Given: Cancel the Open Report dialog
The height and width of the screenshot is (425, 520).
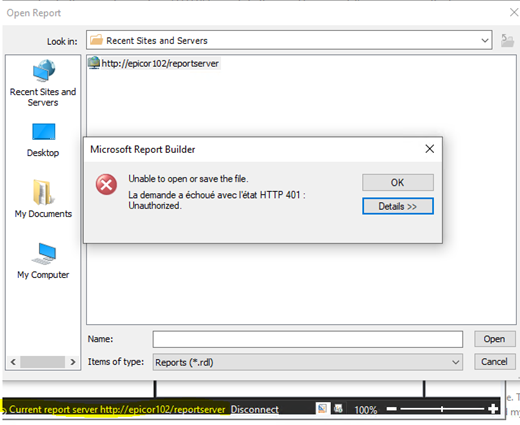Looking at the screenshot, I should click(494, 362).
